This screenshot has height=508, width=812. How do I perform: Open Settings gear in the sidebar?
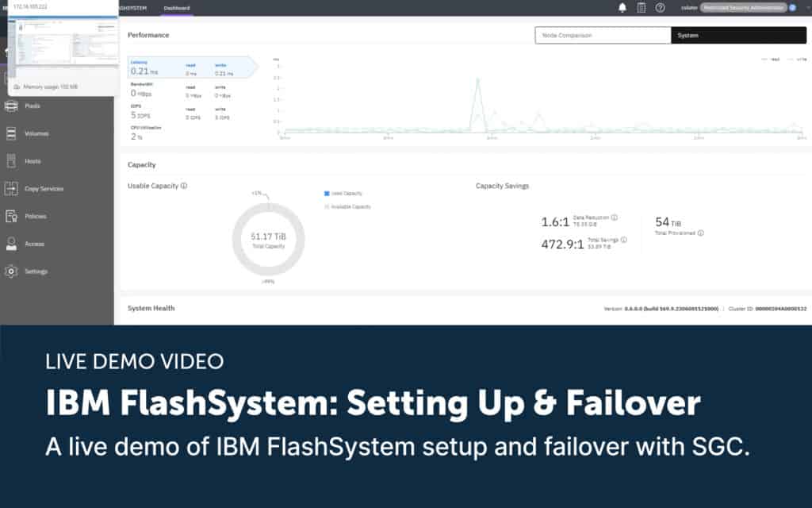point(11,271)
